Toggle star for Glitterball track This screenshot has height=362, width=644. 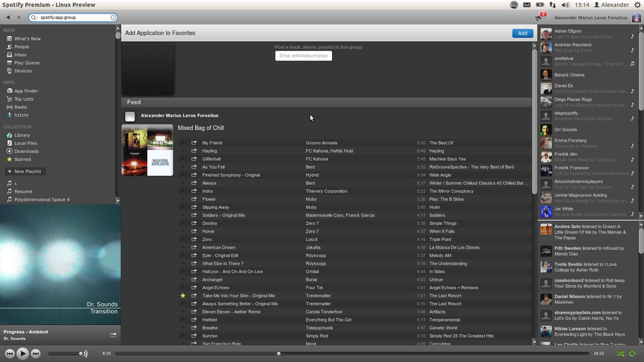183,159
